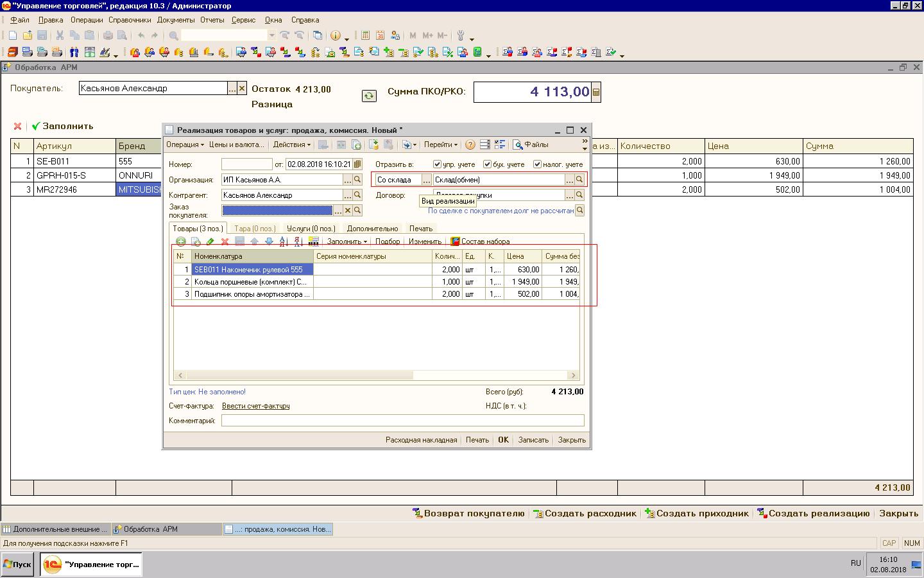Toggle the упр. учете checkbox
The height and width of the screenshot is (578, 924).
(x=437, y=164)
